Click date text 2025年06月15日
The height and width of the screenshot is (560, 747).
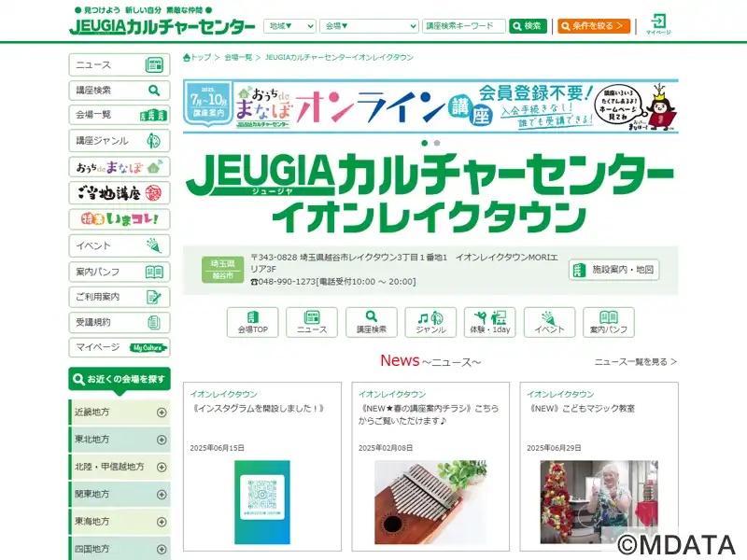click(x=218, y=448)
